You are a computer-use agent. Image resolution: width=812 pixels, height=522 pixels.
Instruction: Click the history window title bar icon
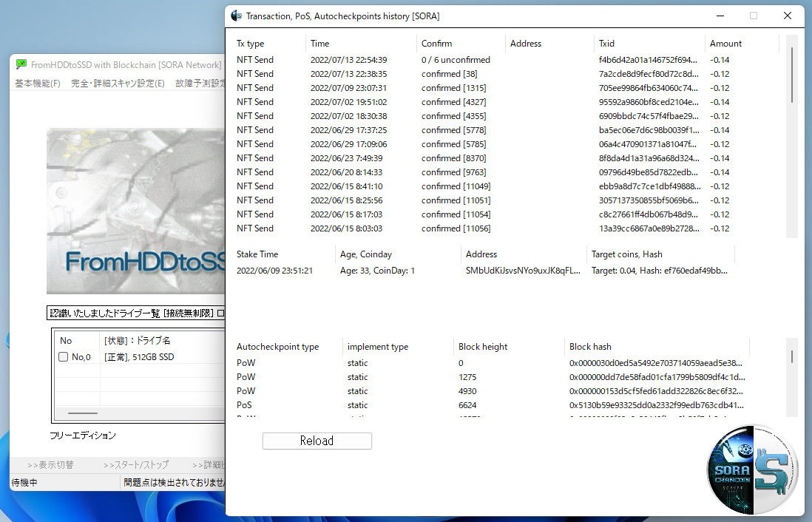tap(237, 16)
